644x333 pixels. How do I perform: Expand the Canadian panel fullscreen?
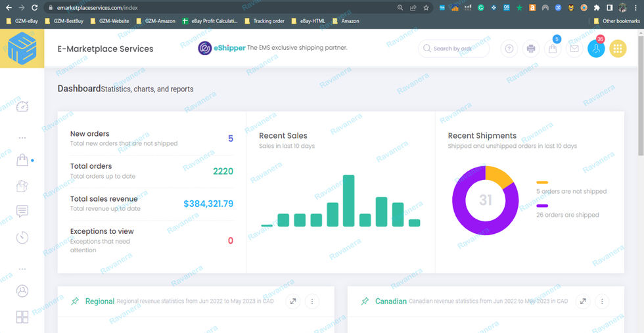click(x=582, y=301)
